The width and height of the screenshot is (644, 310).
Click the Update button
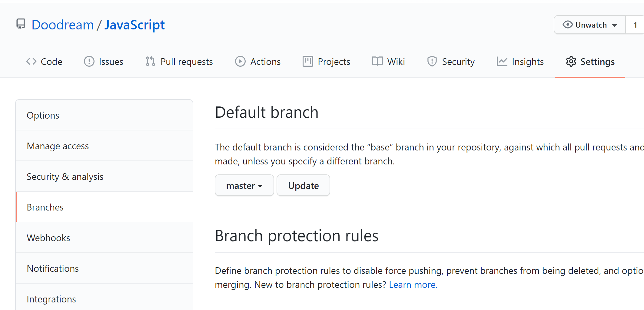303,185
